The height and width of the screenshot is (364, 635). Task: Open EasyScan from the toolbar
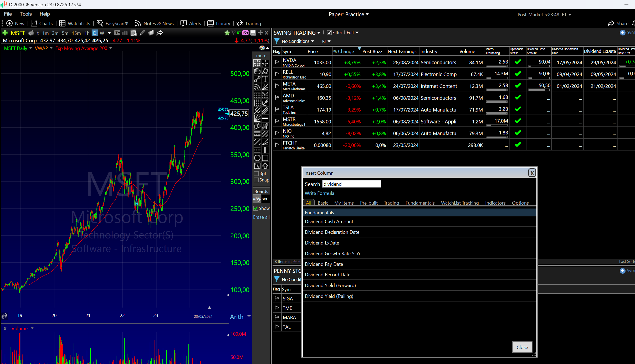coord(112,23)
